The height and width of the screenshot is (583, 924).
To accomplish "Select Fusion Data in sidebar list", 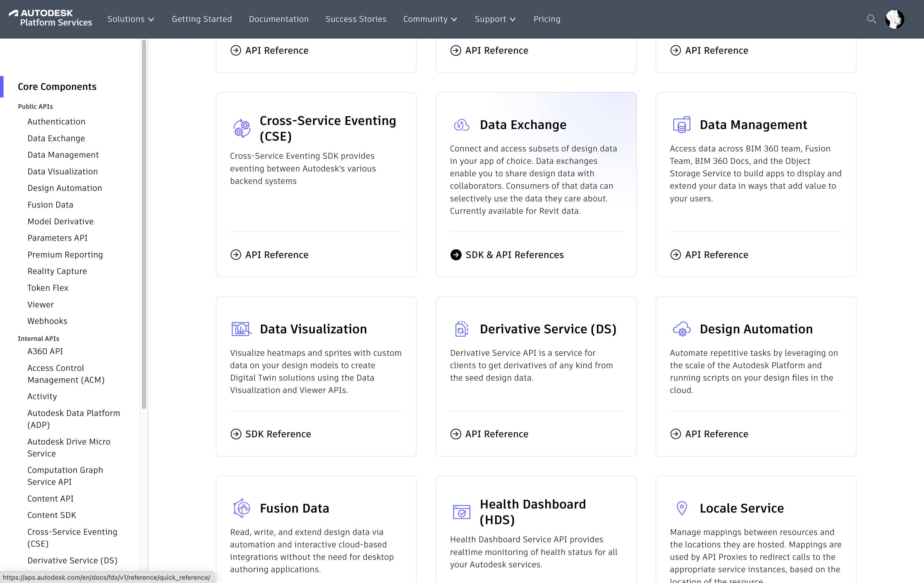I will point(50,205).
